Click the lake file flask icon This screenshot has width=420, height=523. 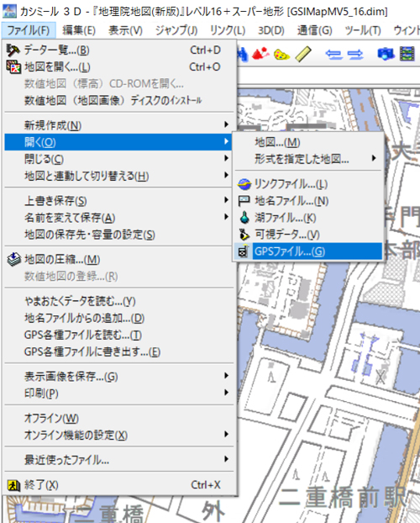point(244,218)
